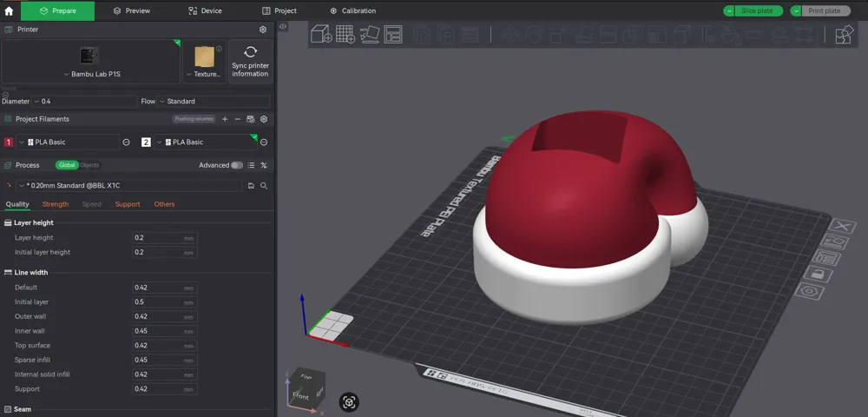
Task: Select the Strength settings tab
Action: click(56, 204)
